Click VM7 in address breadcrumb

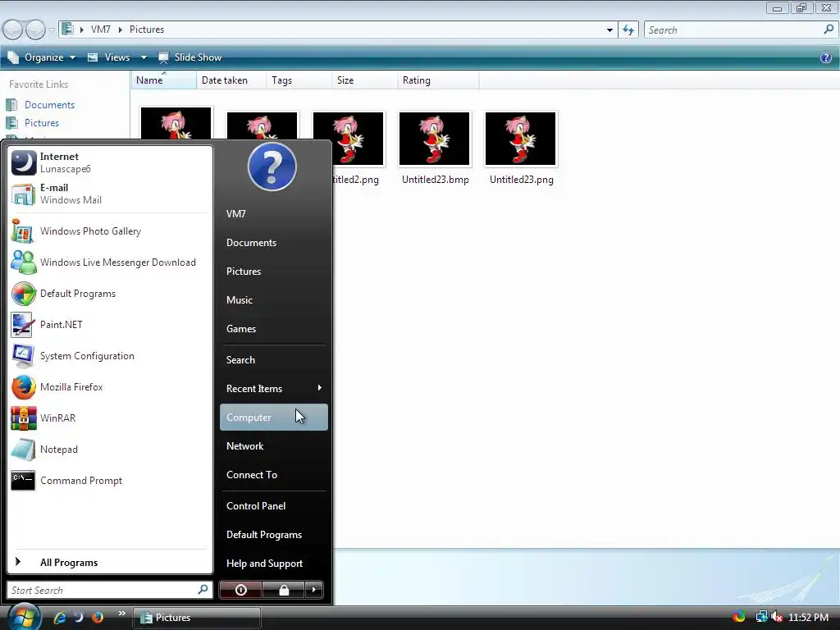pos(100,30)
